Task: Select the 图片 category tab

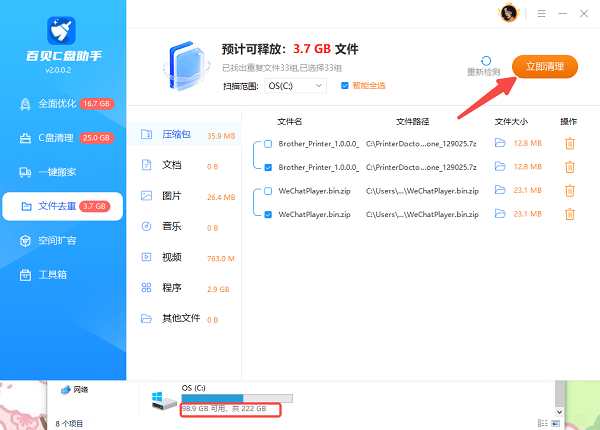Action: [x=184, y=196]
